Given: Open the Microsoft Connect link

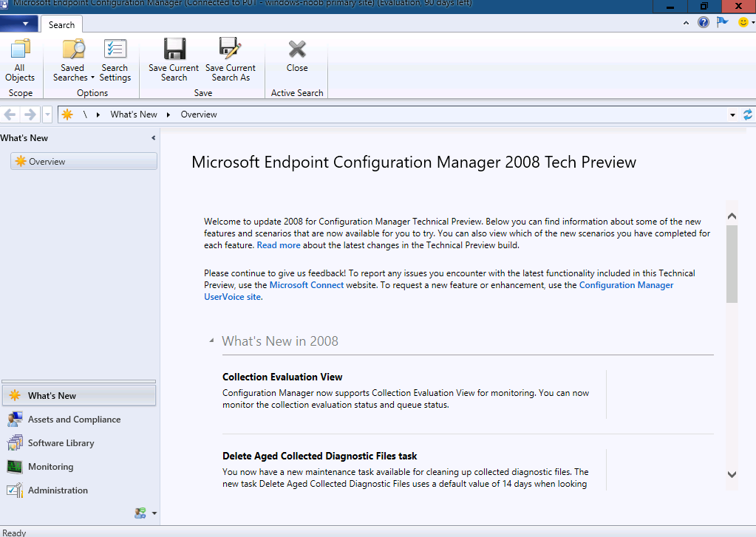Looking at the screenshot, I should [307, 285].
